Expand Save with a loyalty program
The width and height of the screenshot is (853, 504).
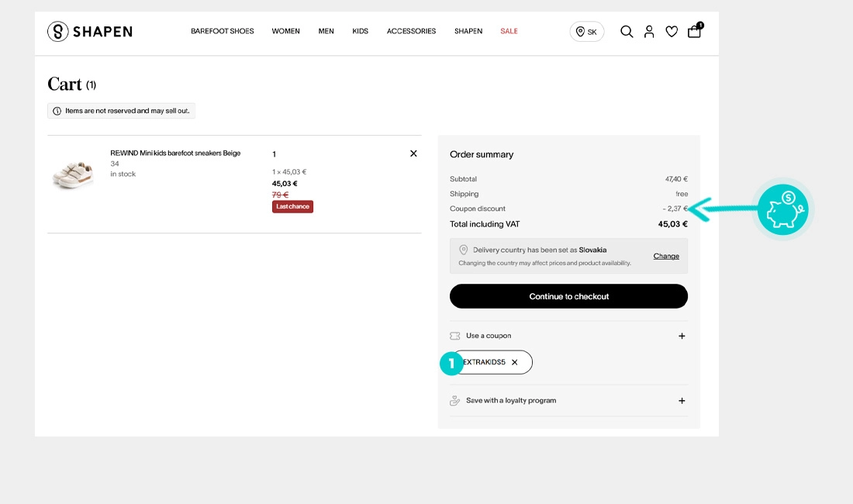(x=568, y=401)
